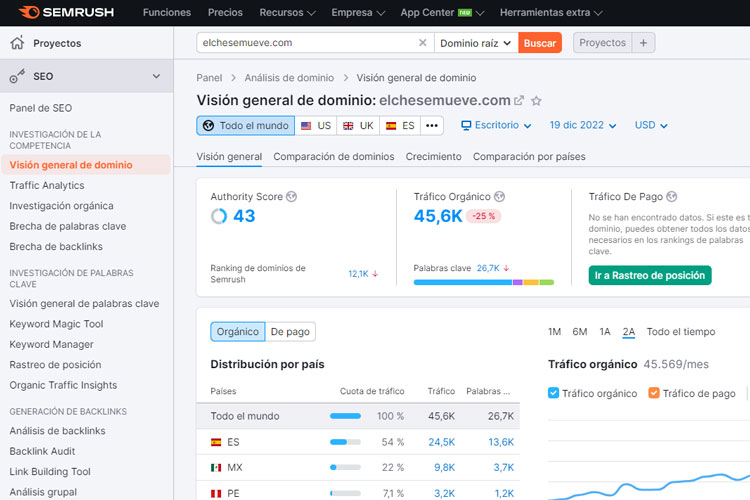Select the 2A time range
The width and height of the screenshot is (750, 500).
629,332
